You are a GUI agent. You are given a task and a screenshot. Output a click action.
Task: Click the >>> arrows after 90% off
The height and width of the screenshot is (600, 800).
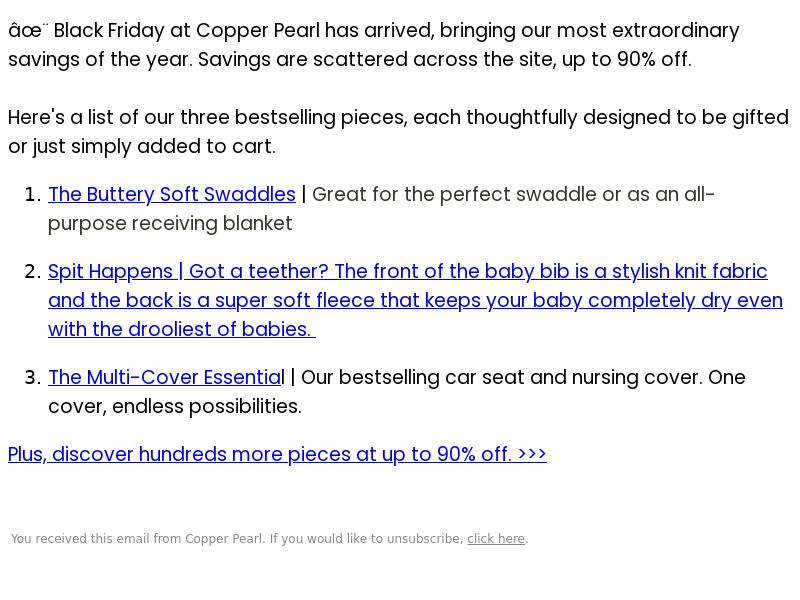(532, 454)
